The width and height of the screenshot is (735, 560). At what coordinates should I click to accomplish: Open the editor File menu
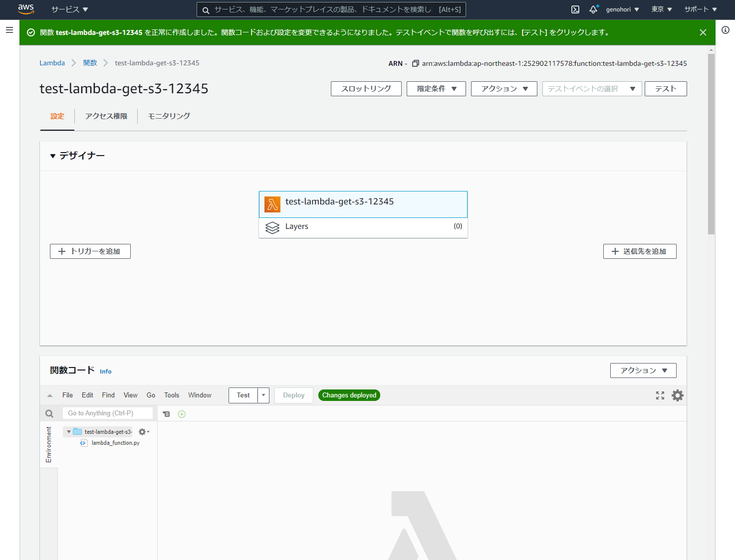tap(67, 395)
